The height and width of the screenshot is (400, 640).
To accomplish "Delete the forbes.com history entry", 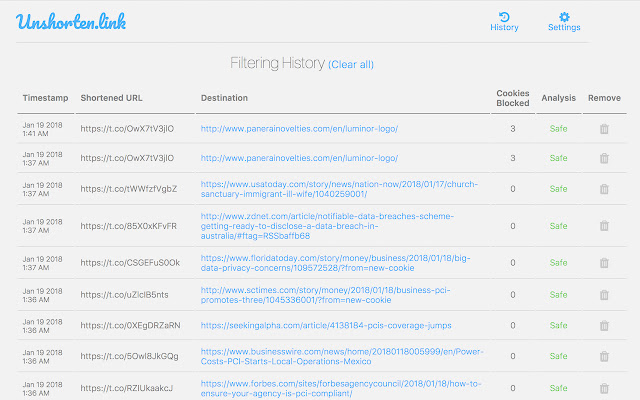I will pos(603,388).
